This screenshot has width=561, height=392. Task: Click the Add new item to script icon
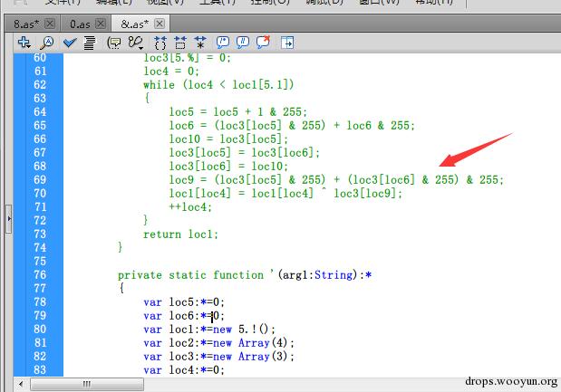24,42
